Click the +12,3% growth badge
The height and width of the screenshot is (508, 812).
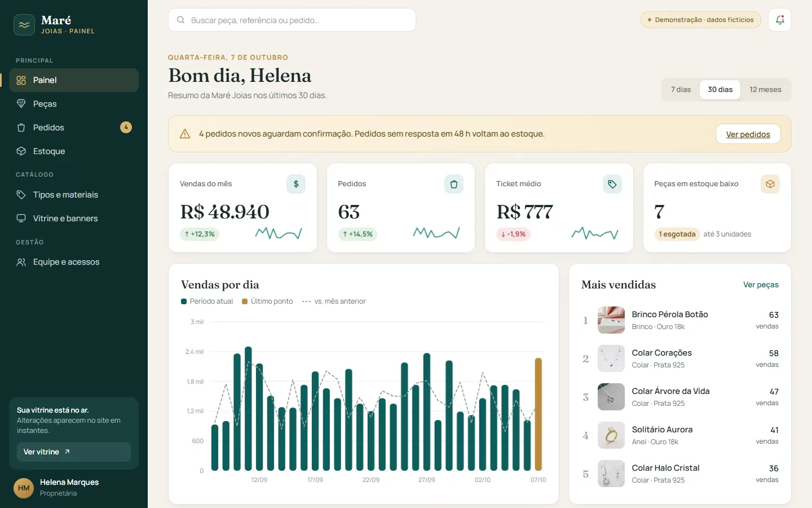(x=200, y=234)
